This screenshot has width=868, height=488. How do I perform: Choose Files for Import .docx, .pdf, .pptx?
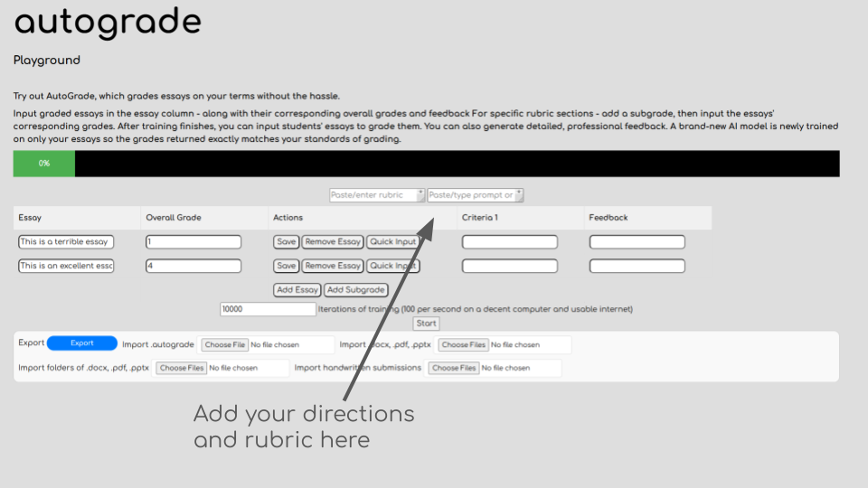click(463, 344)
